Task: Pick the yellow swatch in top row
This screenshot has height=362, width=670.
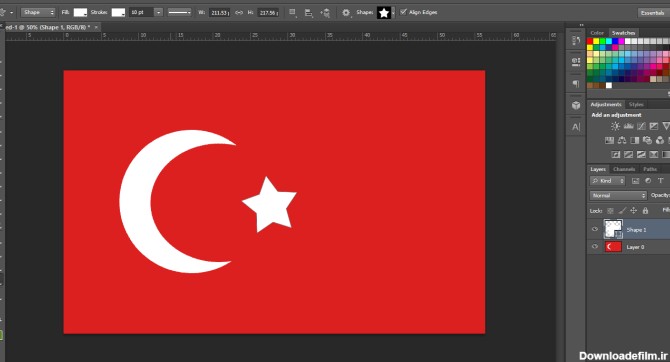Action: click(x=596, y=41)
